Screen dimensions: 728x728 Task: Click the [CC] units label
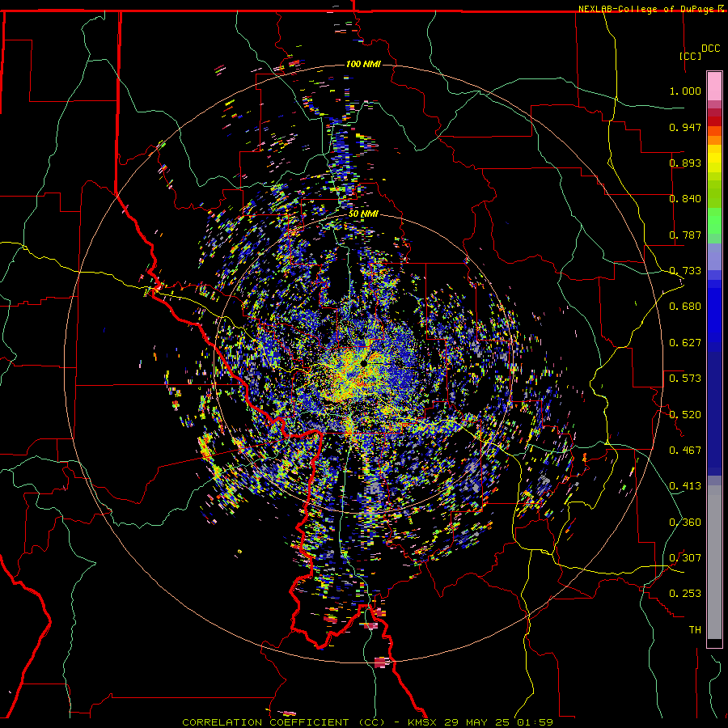tap(690, 56)
